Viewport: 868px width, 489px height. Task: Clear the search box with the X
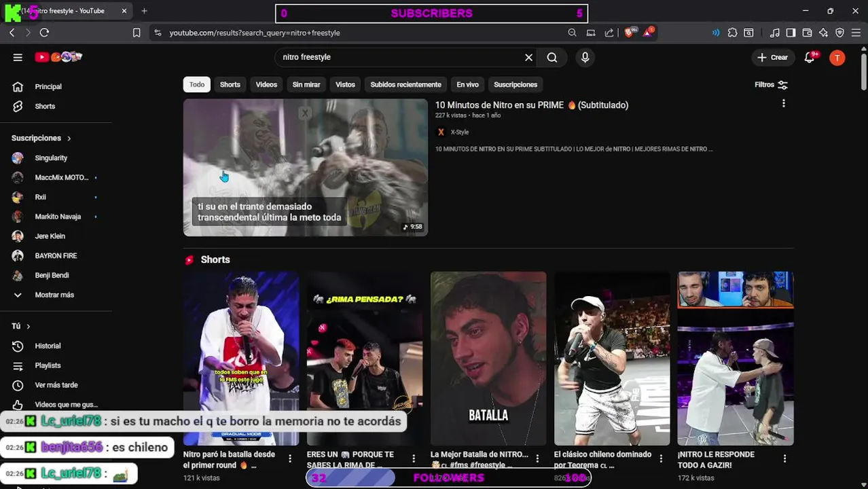[x=528, y=57]
